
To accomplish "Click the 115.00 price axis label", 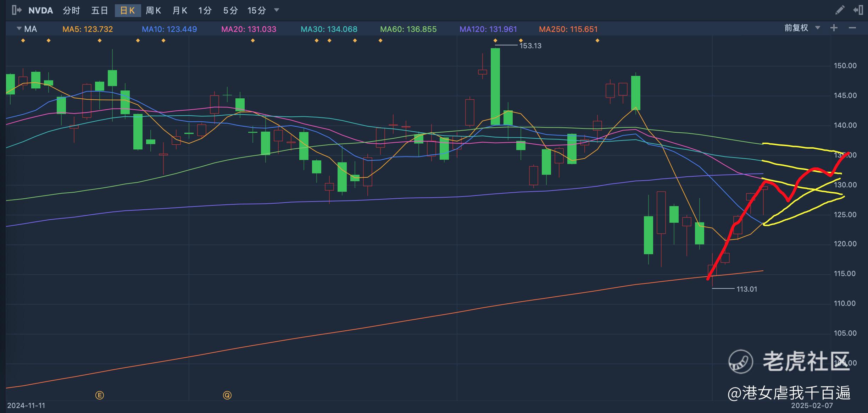I will point(845,274).
